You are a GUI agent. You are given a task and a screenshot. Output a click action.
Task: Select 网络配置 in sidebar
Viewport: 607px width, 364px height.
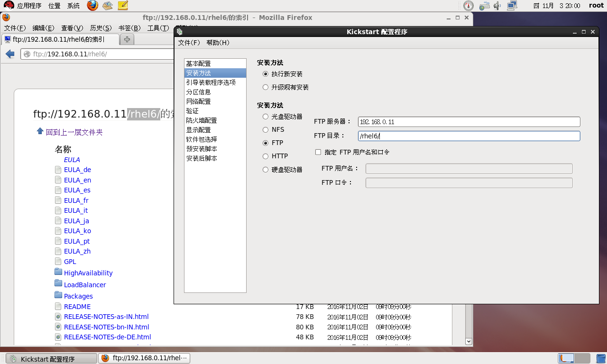click(x=215, y=101)
